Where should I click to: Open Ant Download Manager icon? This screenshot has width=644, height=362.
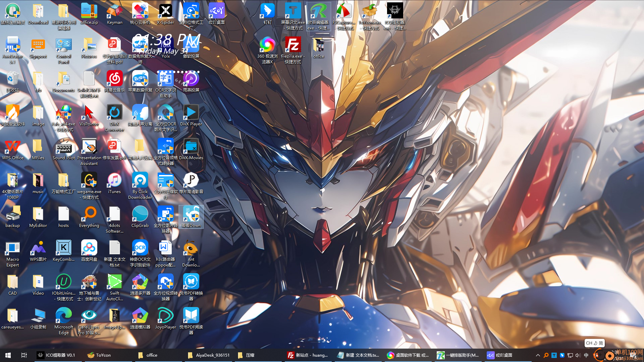point(191,253)
